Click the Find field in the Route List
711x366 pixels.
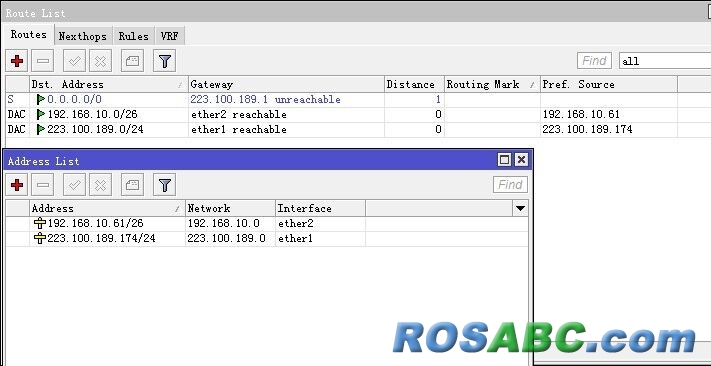[x=594, y=61]
